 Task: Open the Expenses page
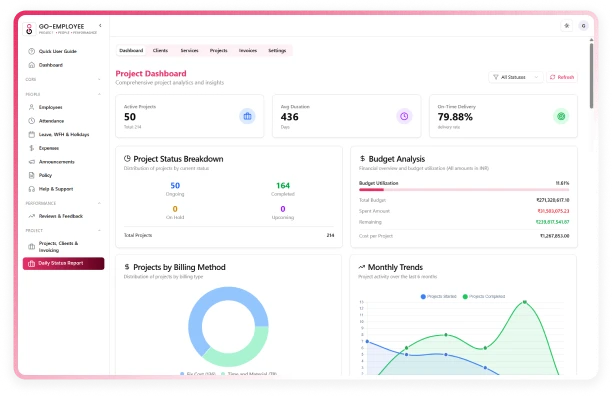tap(48, 148)
